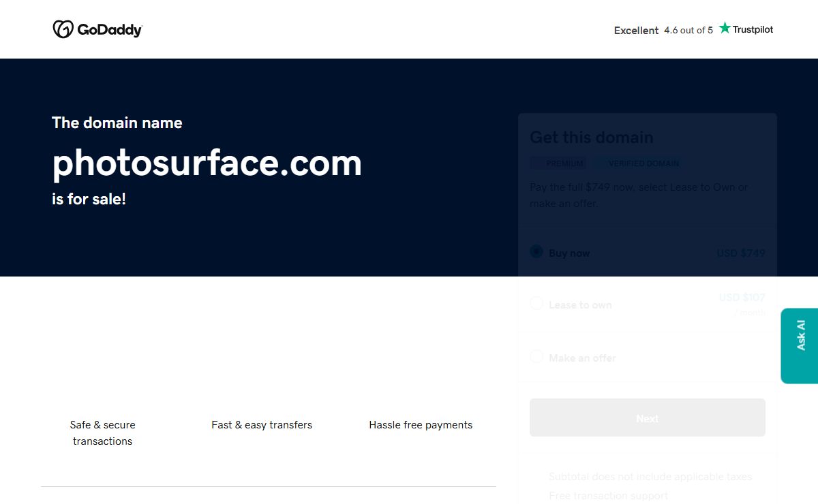Click the Next button
818x504 pixels.
point(648,418)
